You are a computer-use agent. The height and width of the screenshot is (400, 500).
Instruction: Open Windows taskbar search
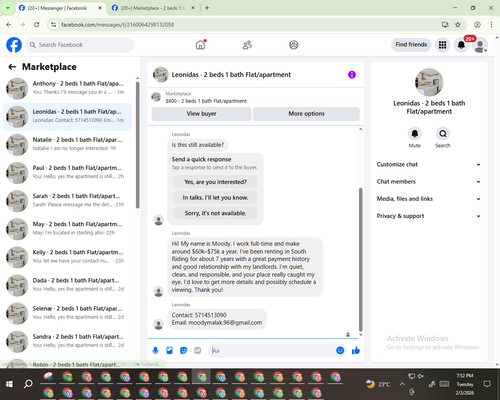click(28, 384)
